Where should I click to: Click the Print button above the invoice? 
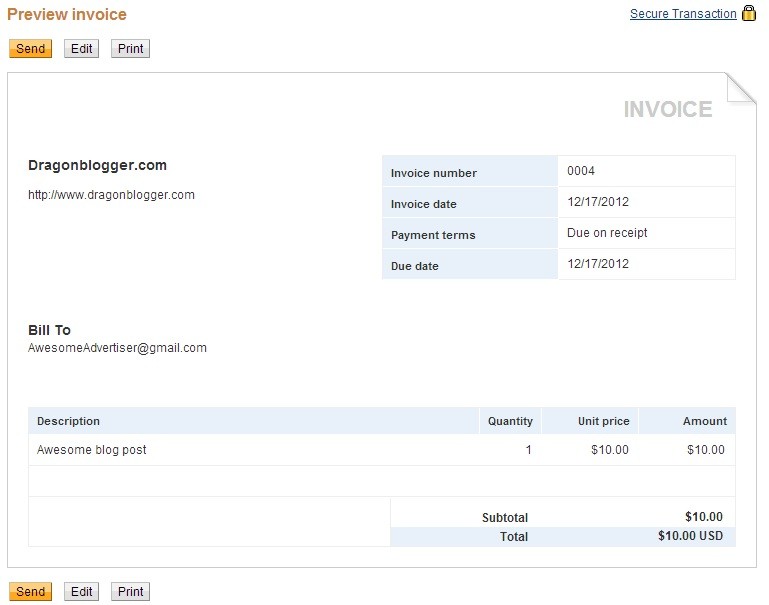tap(130, 49)
